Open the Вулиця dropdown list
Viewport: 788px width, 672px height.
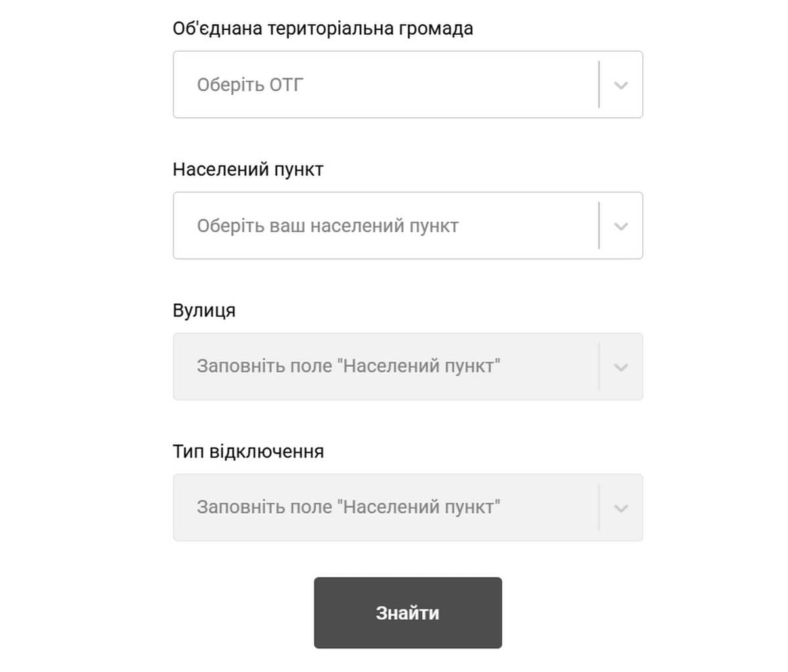[394, 367]
